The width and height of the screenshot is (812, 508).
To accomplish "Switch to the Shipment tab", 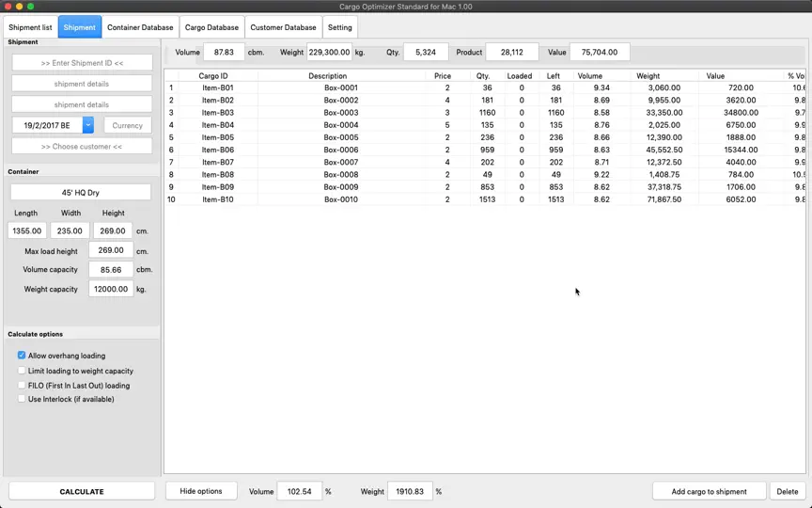I will 79,27.
